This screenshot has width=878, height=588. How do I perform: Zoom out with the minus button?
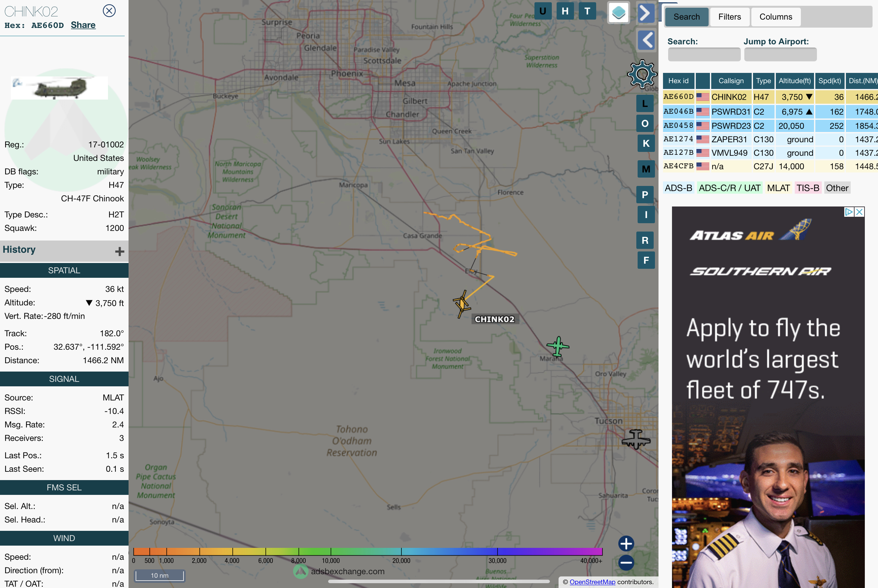click(x=626, y=563)
